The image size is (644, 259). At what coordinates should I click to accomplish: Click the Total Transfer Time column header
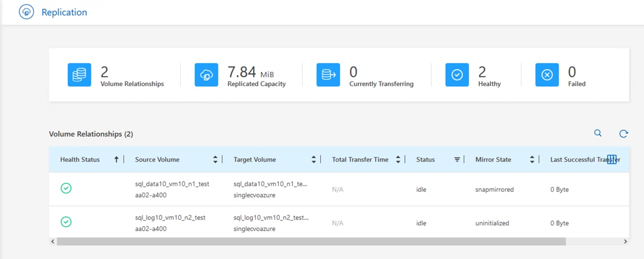click(360, 159)
